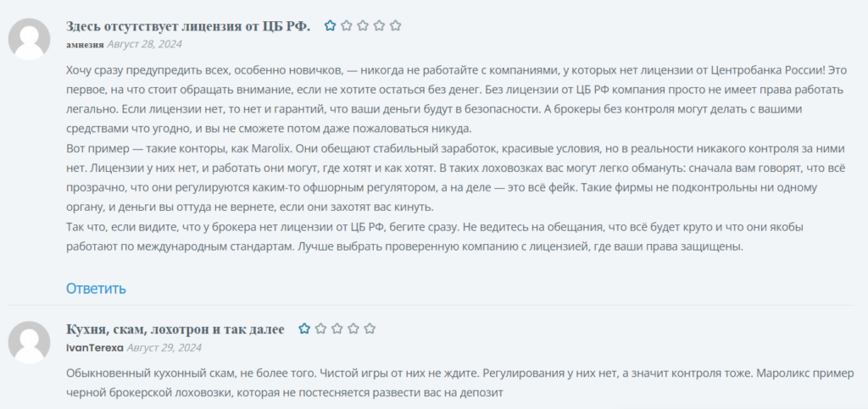868x409 pixels.
Task: Click the fourth star in амнезия's review rating
Action: 379,25
